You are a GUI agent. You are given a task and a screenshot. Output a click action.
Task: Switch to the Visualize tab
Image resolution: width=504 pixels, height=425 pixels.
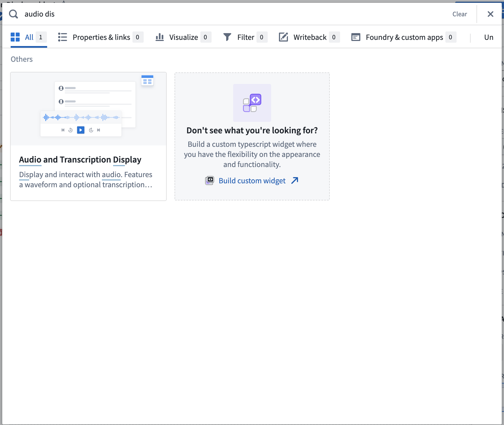tap(184, 37)
